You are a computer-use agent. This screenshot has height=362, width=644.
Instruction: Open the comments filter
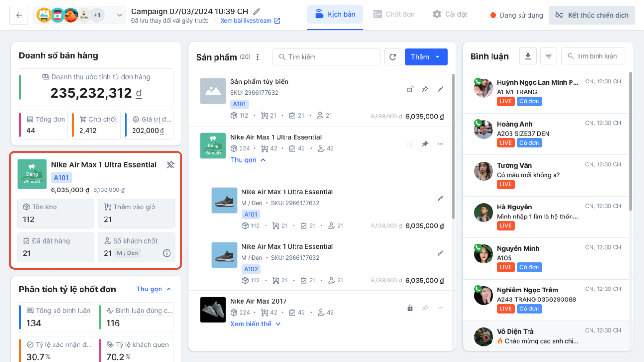(548, 56)
